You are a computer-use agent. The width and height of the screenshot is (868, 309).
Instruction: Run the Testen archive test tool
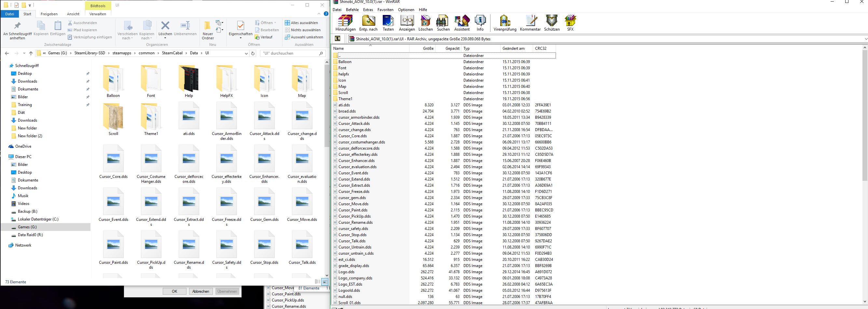[x=388, y=23]
